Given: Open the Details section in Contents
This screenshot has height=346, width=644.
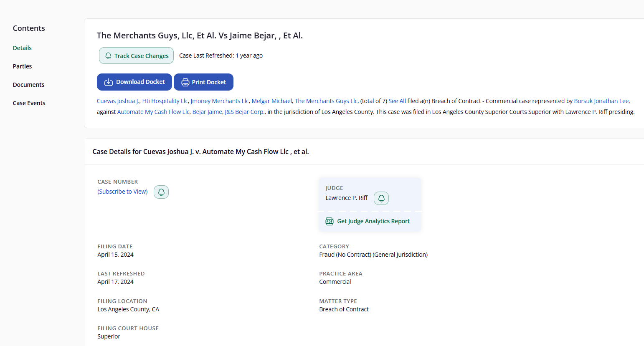Looking at the screenshot, I should pyautogui.click(x=22, y=48).
